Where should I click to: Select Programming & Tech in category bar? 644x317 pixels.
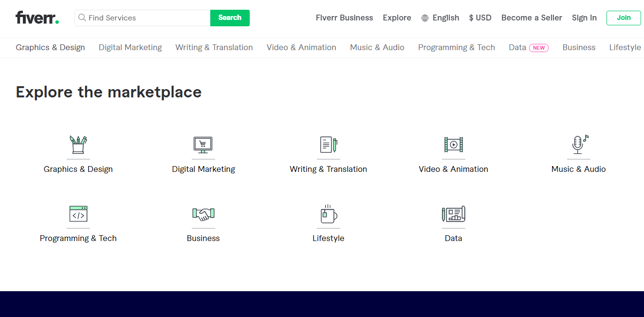click(457, 47)
